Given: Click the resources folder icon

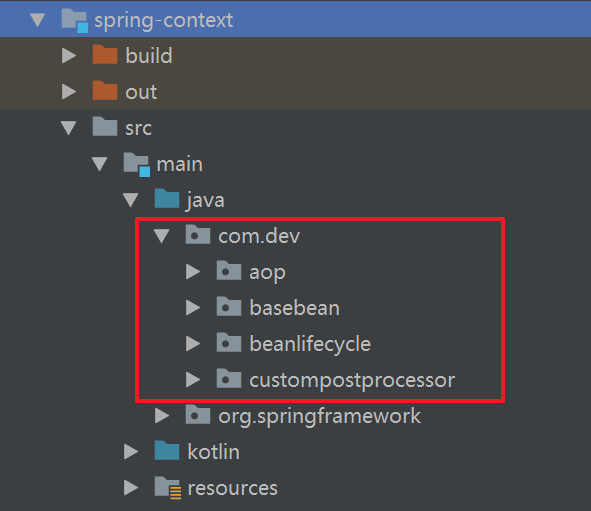Looking at the screenshot, I should pyautogui.click(x=168, y=487).
